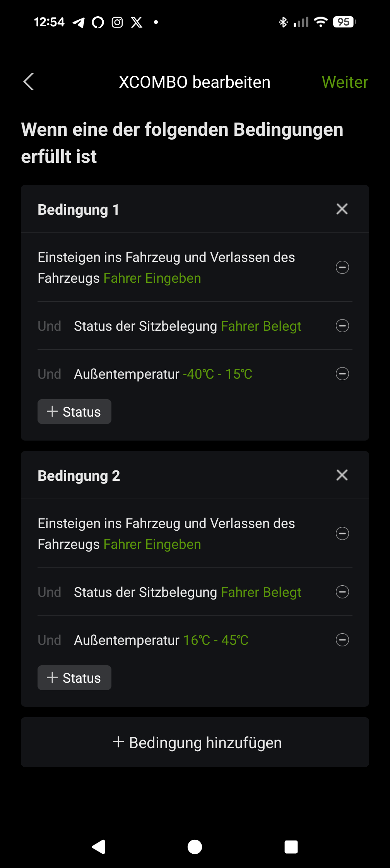The width and height of the screenshot is (390, 868).
Task: Edit the 16°C - 45°C temperature range
Action: [216, 640]
